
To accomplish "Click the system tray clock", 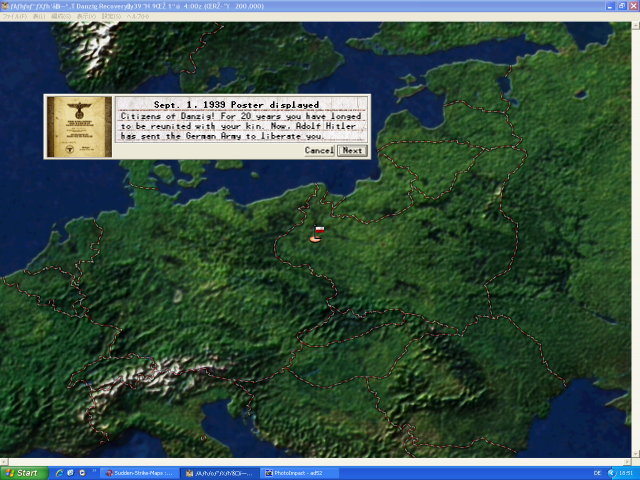I will tap(625, 473).
